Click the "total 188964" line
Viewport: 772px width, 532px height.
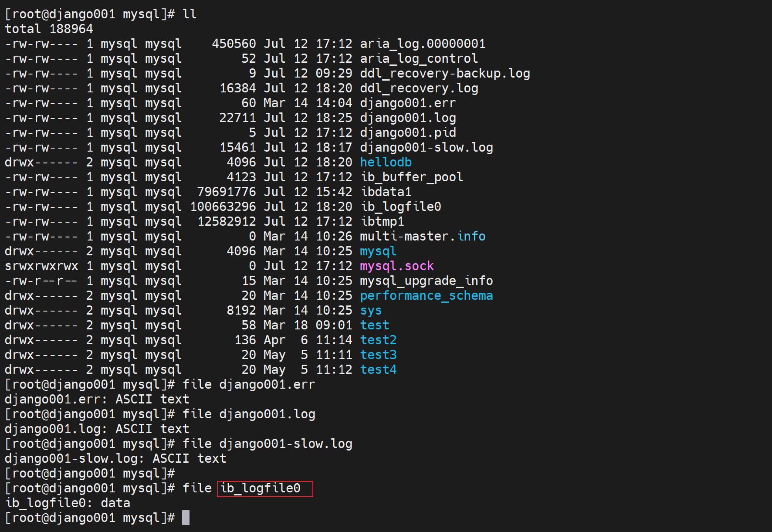49,29
